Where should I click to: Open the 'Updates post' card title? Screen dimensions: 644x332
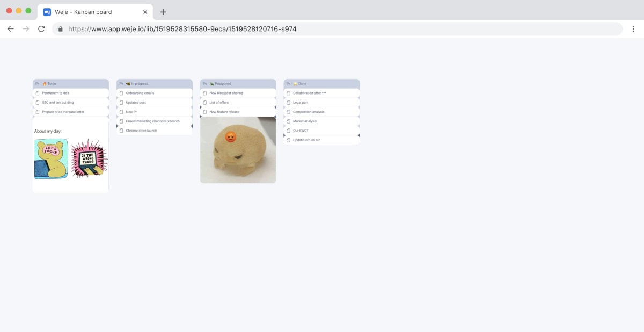tap(136, 103)
